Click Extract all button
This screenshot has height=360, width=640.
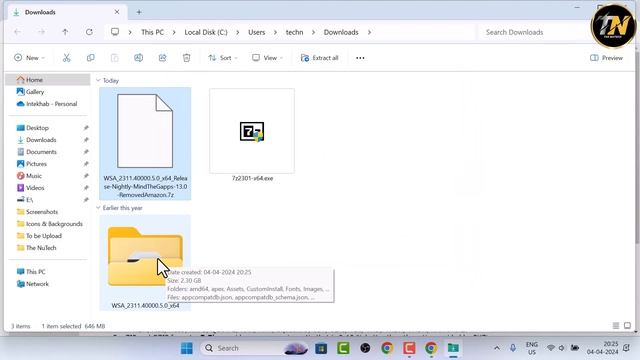[320, 58]
